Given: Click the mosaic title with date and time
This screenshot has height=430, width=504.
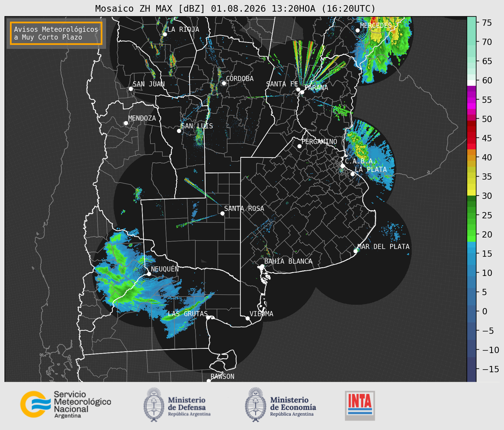Looking at the screenshot, I should click(x=235, y=9).
